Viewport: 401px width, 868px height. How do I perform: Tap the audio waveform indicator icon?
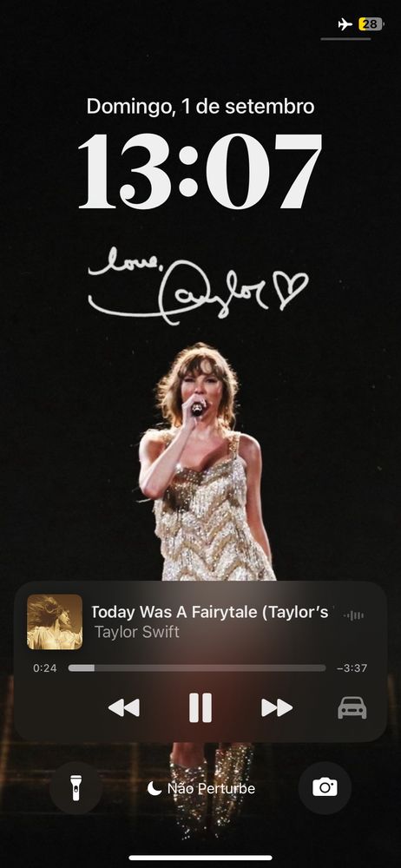point(353,615)
